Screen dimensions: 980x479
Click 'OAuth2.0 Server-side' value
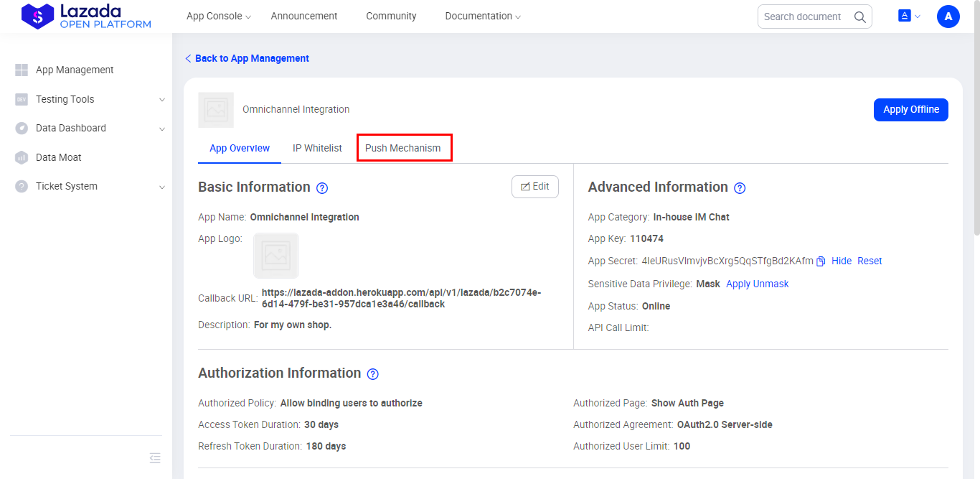[x=725, y=424]
